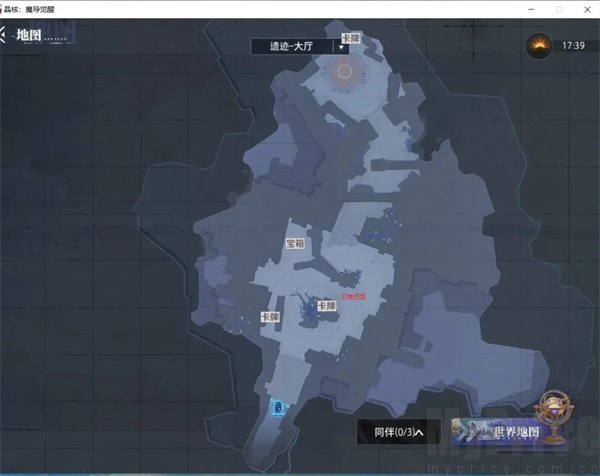Click the 地图 title header
Image resolution: width=600 pixels, height=476 pixels.
coord(29,35)
